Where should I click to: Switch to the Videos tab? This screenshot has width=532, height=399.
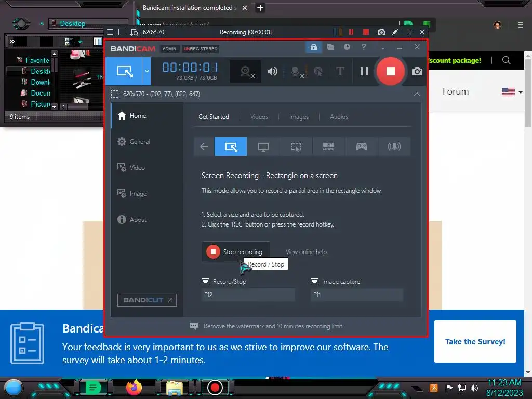259,117
